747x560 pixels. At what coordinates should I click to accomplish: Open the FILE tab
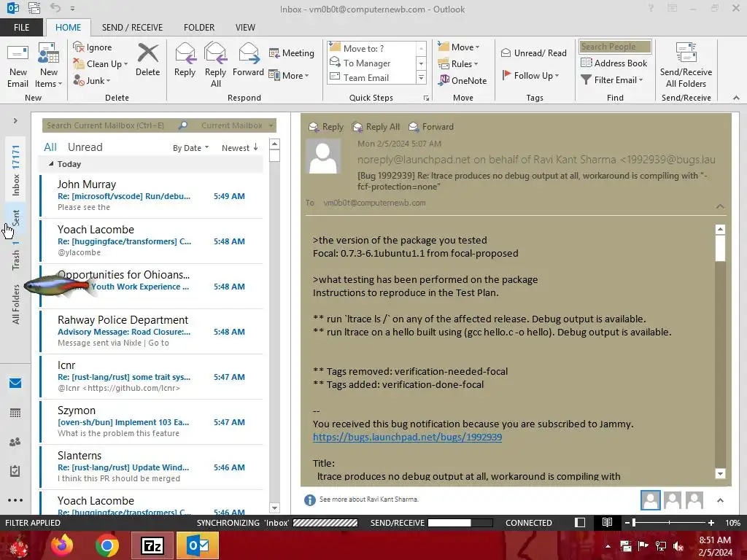click(x=21, y=28)
